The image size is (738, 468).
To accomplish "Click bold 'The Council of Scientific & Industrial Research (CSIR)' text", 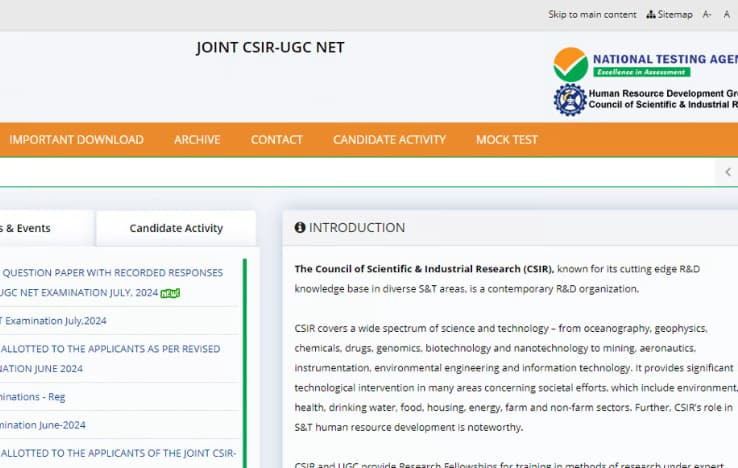I will tap(424, 269).
